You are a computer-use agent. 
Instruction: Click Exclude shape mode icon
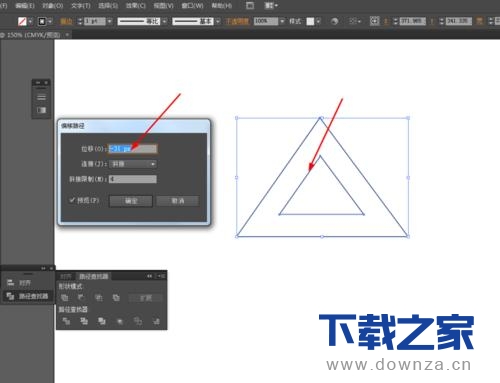tap(116, 298)
